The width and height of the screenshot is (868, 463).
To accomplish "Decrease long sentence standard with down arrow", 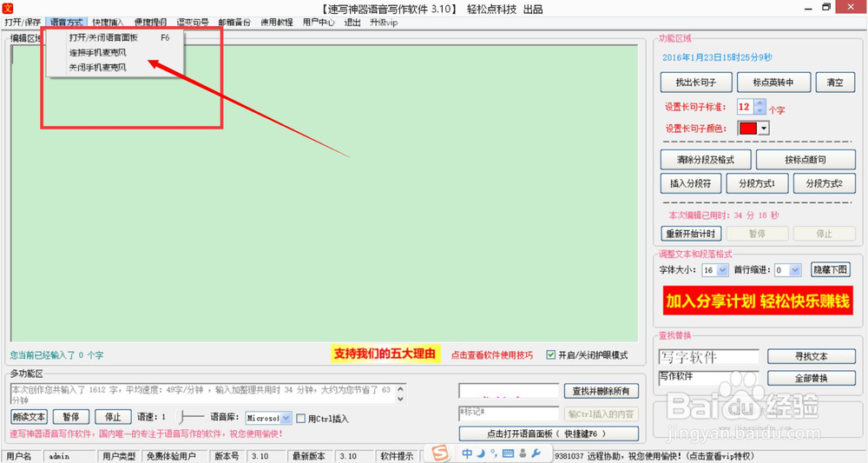I will 760,110.
